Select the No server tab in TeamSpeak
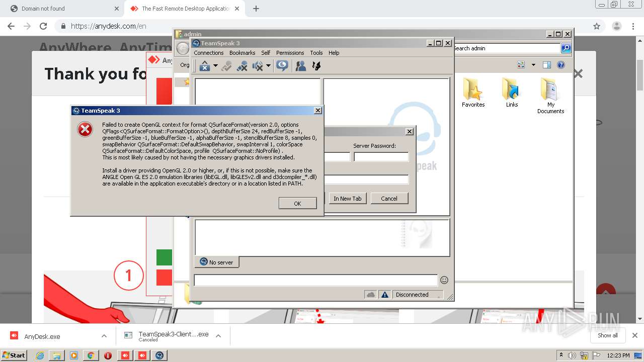 coord(217,262)
